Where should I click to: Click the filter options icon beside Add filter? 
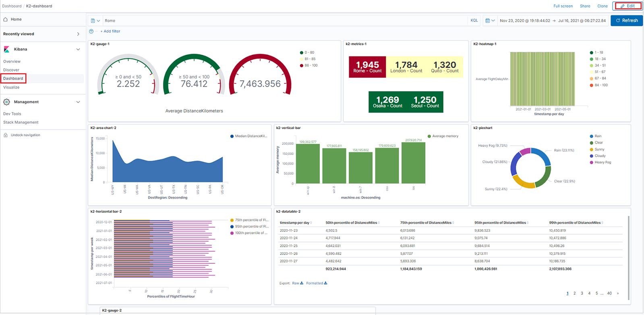pyautogui.click(x=91, y=31)
